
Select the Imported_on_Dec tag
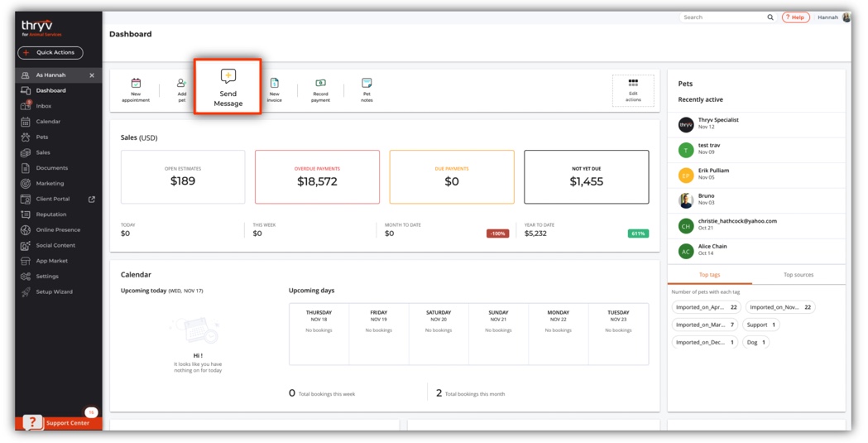point(705,343)
